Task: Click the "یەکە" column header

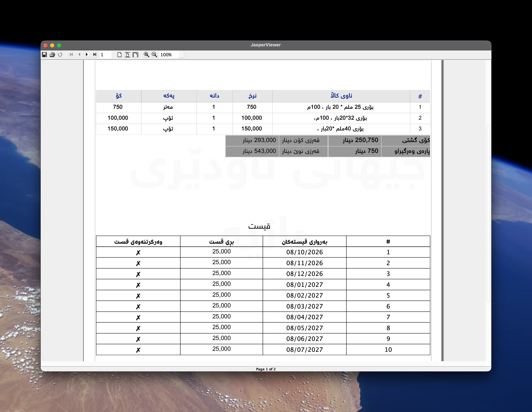Action: point(169,96)
